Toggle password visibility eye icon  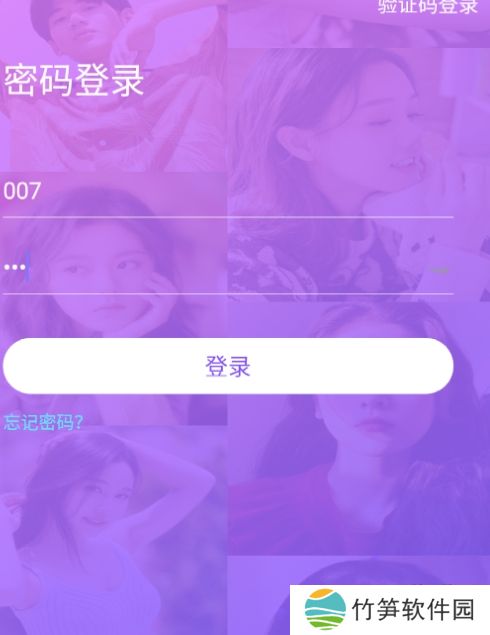click(x=439, y=270)
